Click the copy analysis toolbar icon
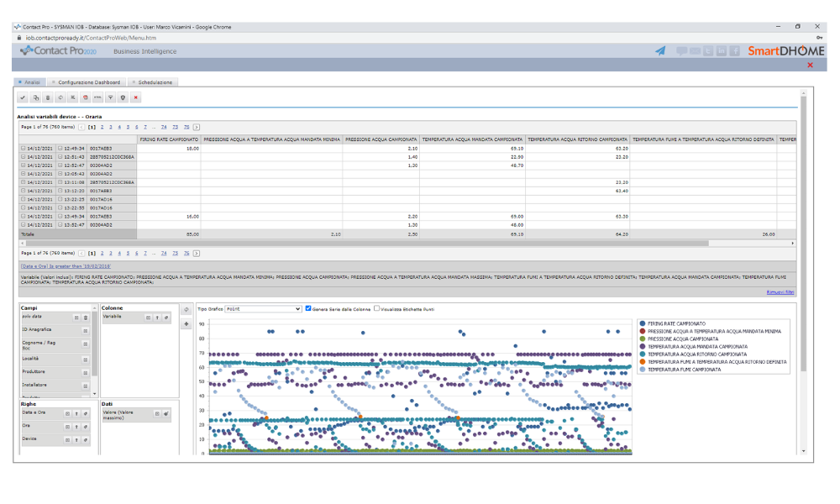 pos(35,97)
